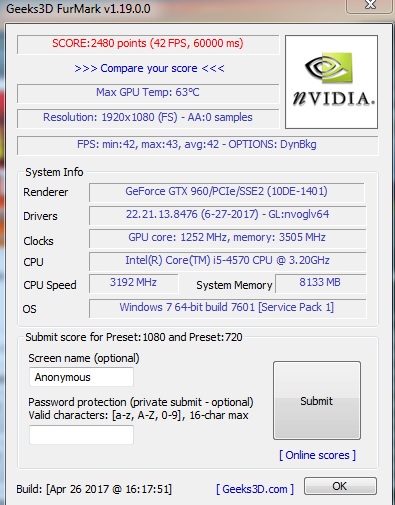395x505 pixels.
Task: Visit the Geeks3D.com link
Action: coord(255,489)
